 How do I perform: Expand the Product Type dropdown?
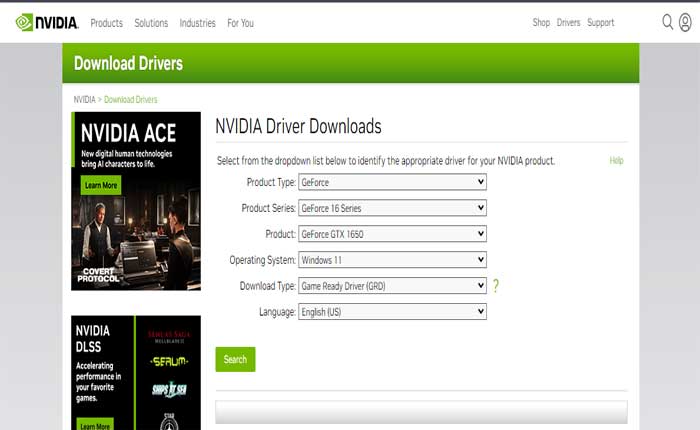[x=392, y=182]
